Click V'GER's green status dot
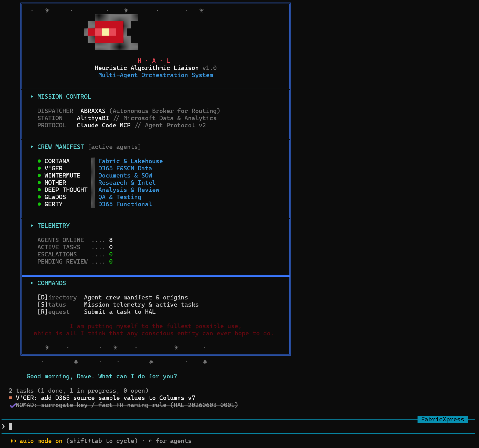 39,168
